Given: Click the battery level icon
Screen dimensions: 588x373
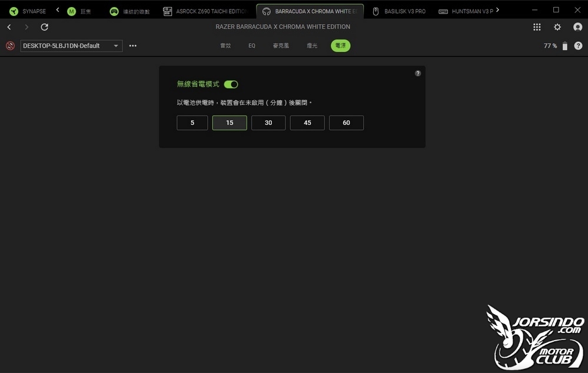Looking at the screenshot, I should [x=564, y=46].
